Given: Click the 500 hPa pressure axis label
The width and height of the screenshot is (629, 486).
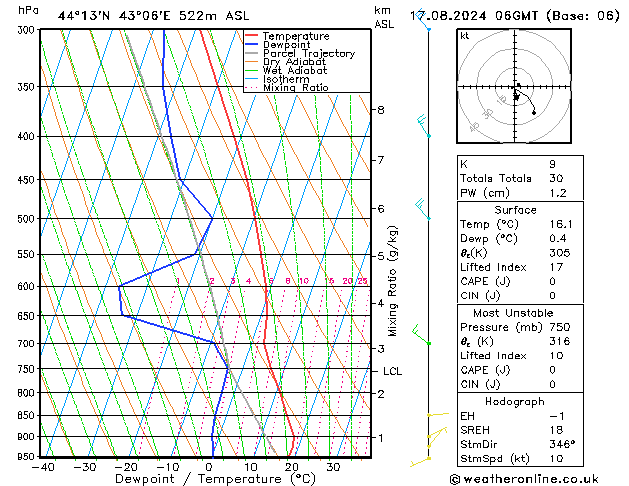Looking at the screenshot, I should point(28,219).
